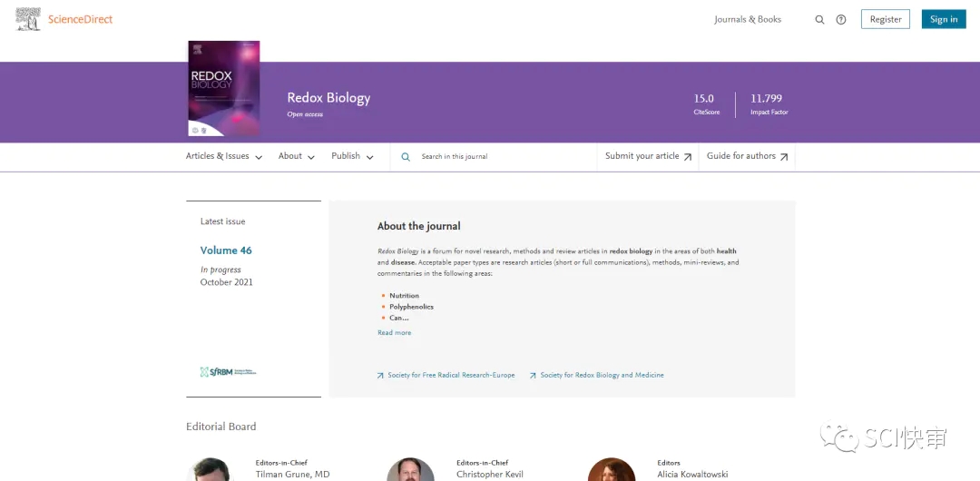The image size is (980, 481).
Task: Click the 15.0 CiteScore value
Action: coord(704,98)
